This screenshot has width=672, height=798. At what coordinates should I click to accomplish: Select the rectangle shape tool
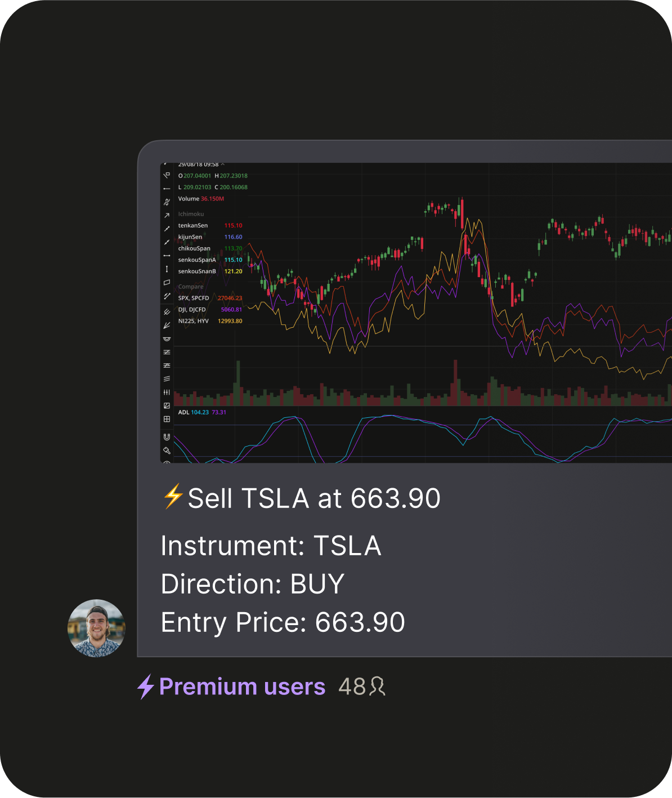pyautogui.click(x=167, y=283)
